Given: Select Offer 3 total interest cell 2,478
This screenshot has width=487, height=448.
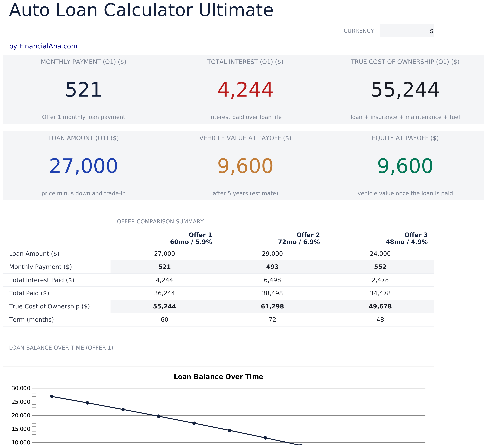Looking at the screenshot, I should [x=380, y=280].
